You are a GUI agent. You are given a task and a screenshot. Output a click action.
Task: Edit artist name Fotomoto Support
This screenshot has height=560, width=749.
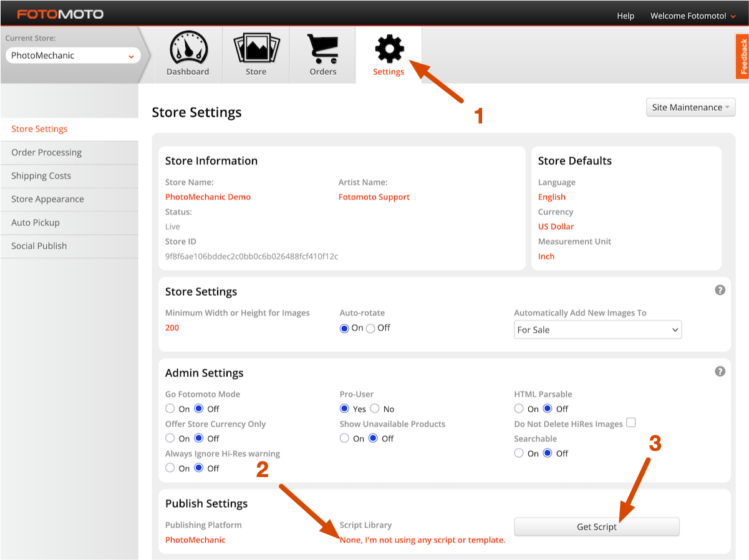click(374, 197)
